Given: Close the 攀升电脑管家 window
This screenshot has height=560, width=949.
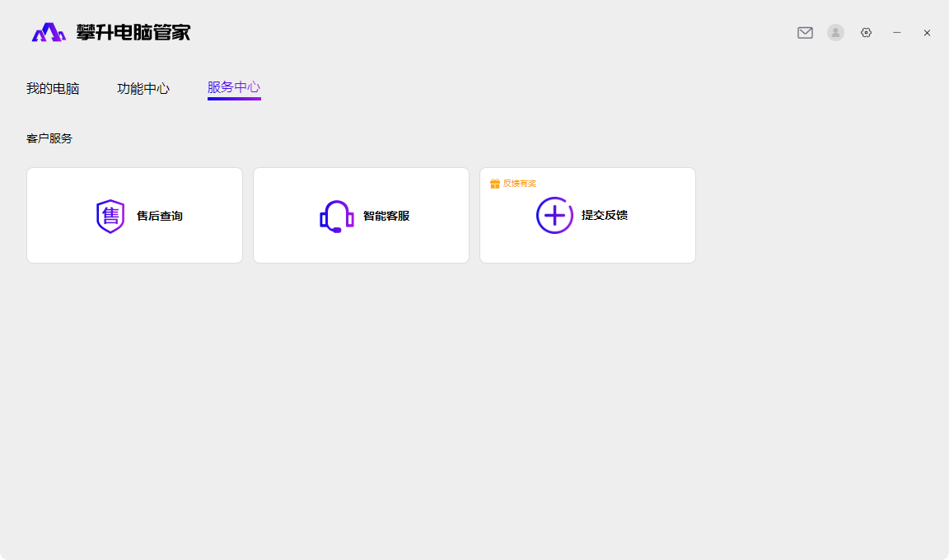Looking at the screenshot, I should pos(927,33).
